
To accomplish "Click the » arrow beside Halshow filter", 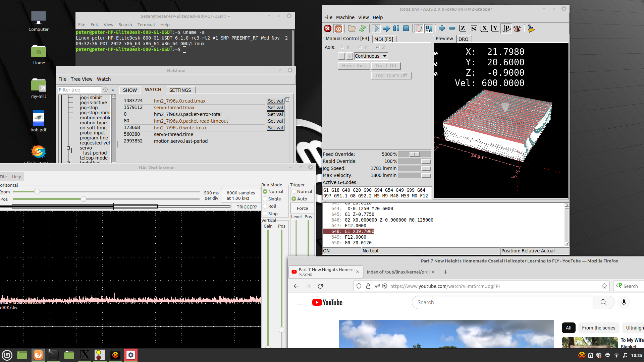I will [113, 90].
